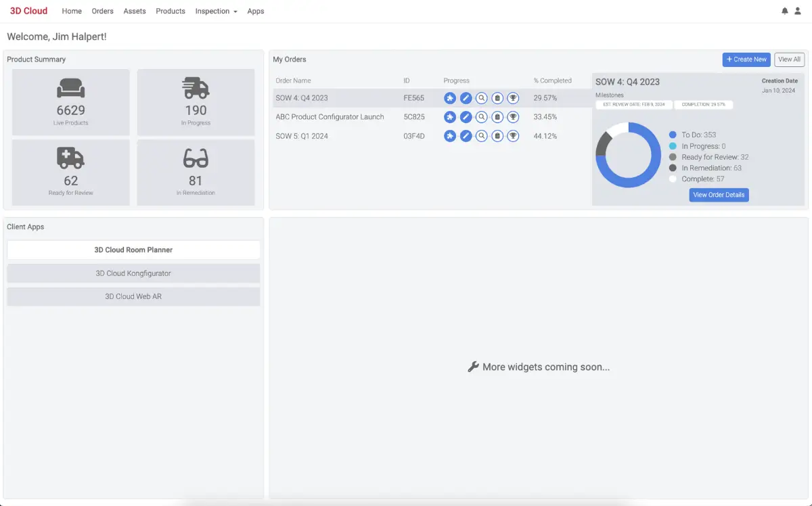
Task: Launch 3D Cloud Room Planner app
Action: [x=133, y=250]
